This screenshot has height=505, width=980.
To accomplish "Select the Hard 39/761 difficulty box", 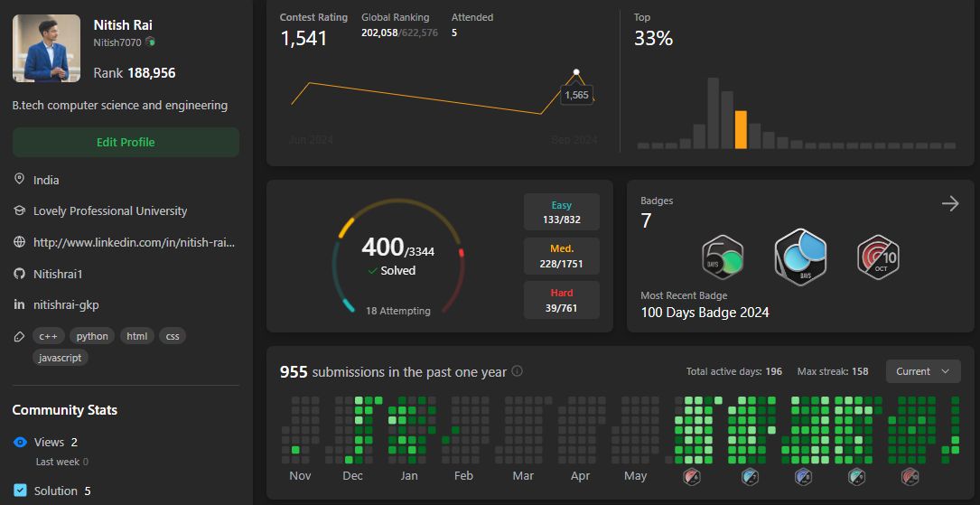I will (561, 300).
